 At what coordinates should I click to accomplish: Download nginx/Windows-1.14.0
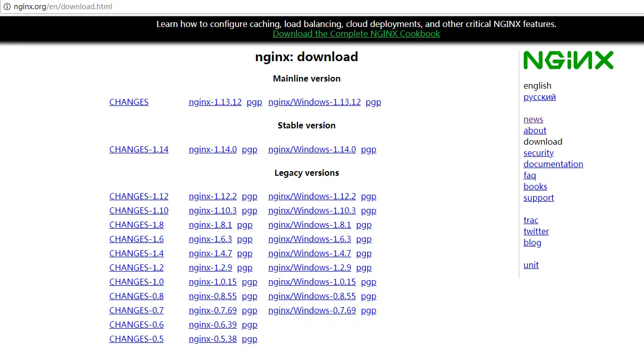pyautogui.click(x=312, y=149)
